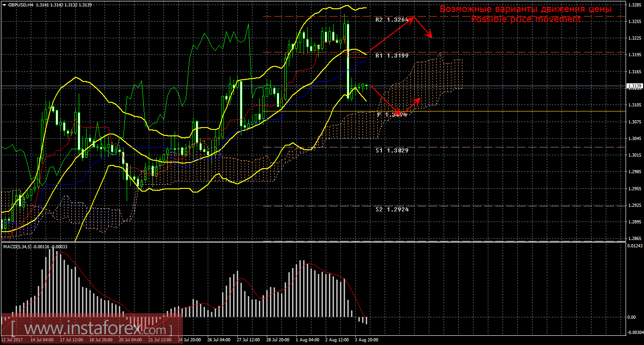The width and height of the screenshot is (644, 345).
Task: Click the 1.3075 price scale value
Action: point(634,122)
